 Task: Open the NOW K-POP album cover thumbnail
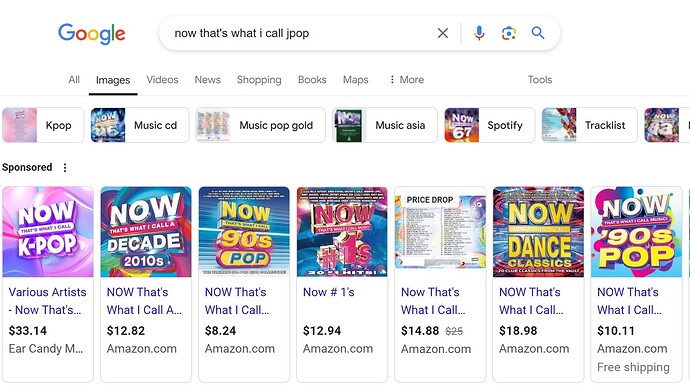coord(48,232)
